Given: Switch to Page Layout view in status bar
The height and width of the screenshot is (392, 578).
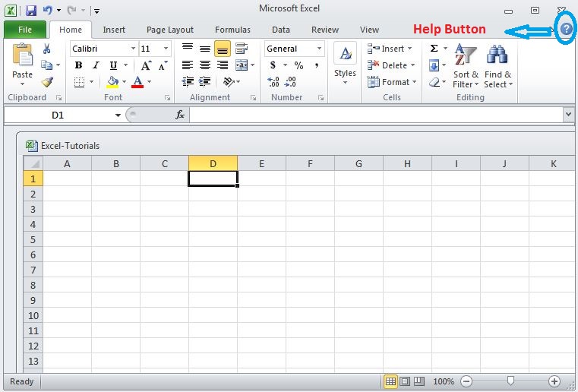Looking at the screenshot, I should (x=405, y=381).
